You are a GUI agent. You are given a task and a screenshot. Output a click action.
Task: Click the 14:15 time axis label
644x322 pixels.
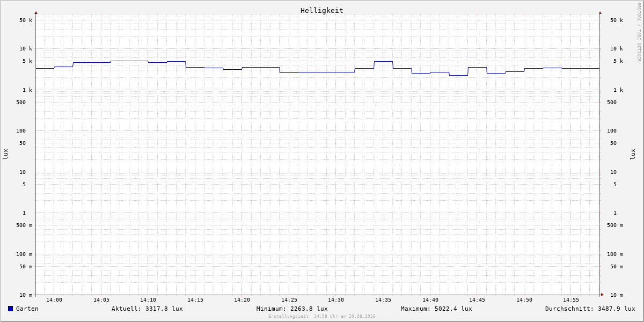coord(195,300)
